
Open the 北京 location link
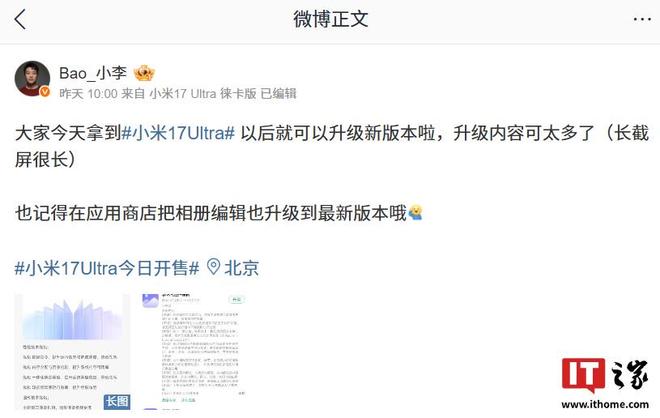(x=242, y=268)
